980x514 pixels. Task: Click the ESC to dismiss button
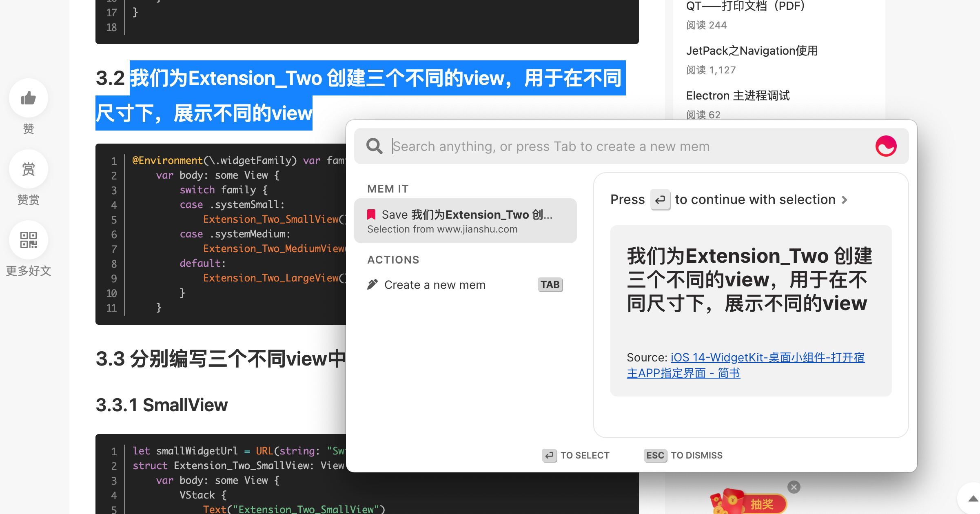(x=655, y=455)
